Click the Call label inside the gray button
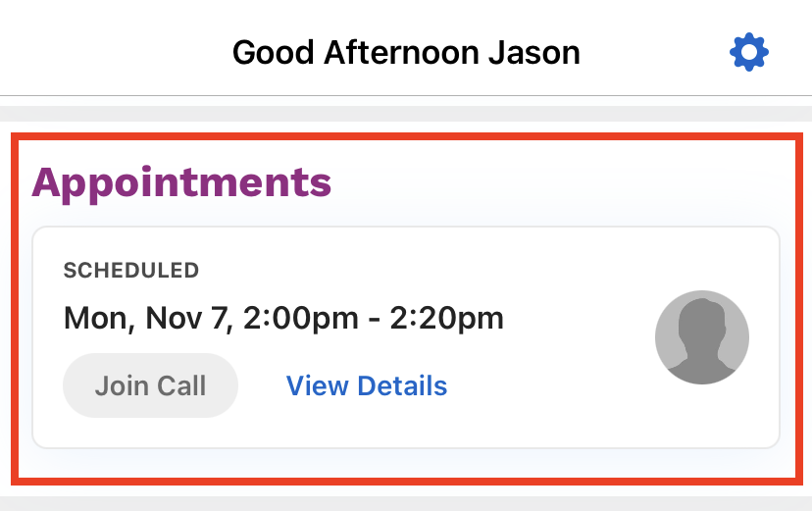 (181, 385)
